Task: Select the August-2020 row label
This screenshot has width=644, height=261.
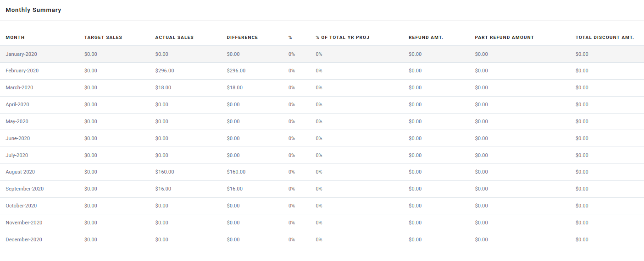Action: (20, 172)
